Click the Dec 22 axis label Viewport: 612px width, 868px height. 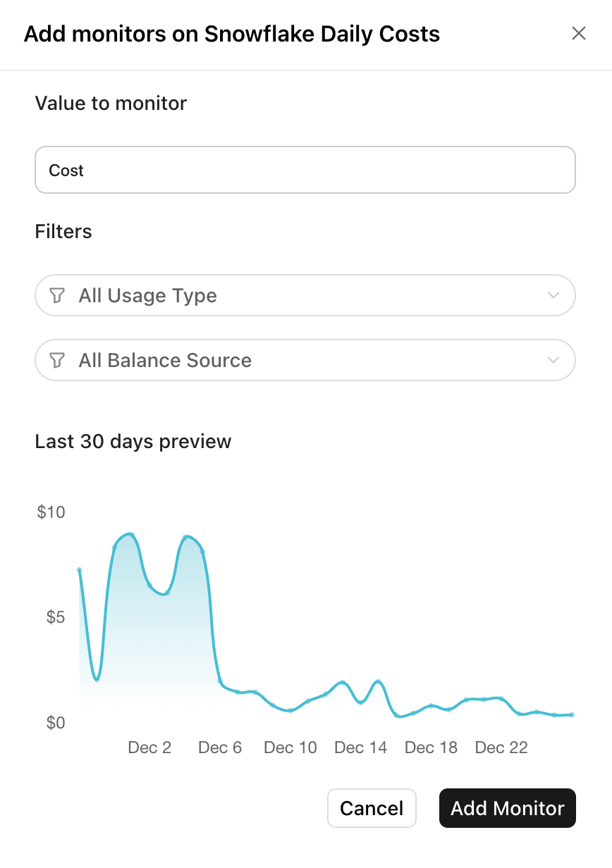501,748
